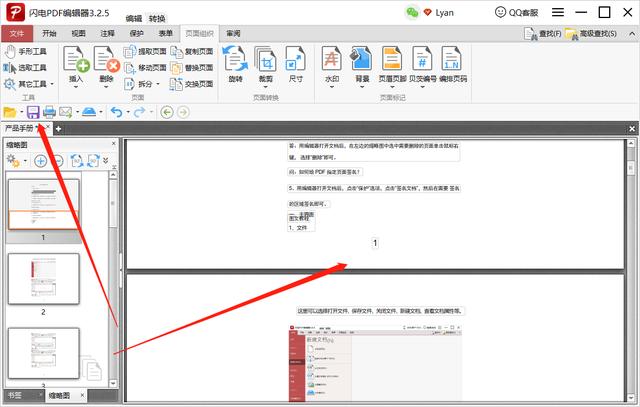This screenshot has height=407, width=640.
Task: Click Copy pages (复制页面)
Action: click(192, 51)
